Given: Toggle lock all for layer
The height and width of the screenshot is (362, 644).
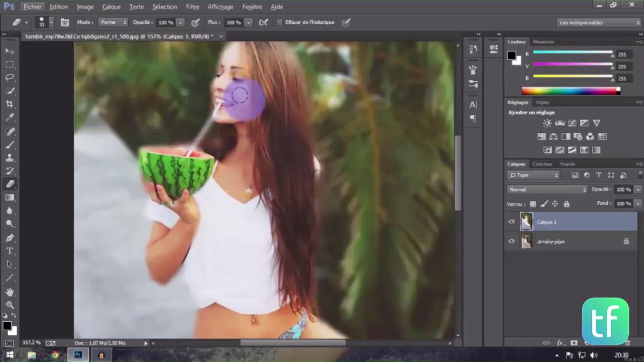Looking at the screenshot, I should click(566, 204).
